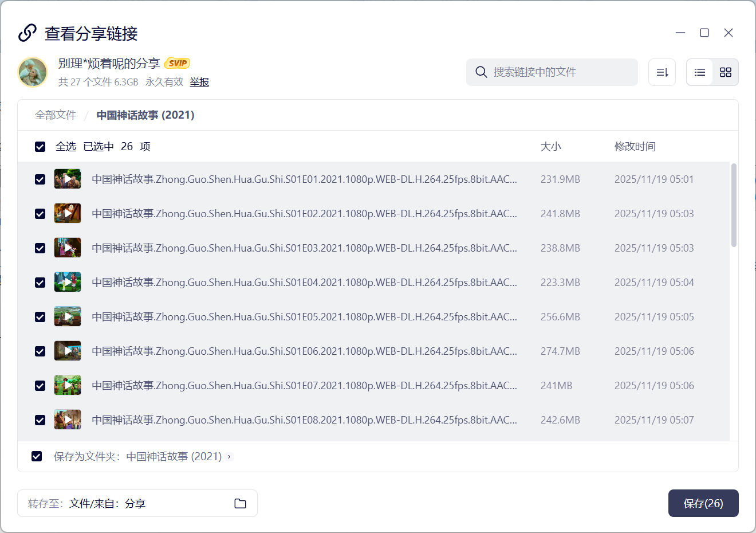Viewport: 756px width, 533px height.
Task: Play the S01E01 video thumbnail
Action: coord(68,179)
